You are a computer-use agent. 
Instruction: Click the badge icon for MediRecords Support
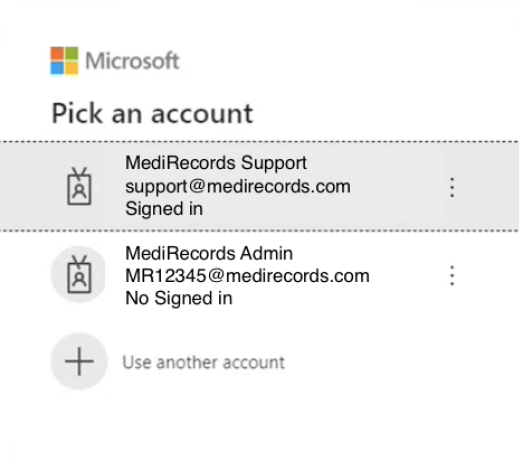(79, 186)
